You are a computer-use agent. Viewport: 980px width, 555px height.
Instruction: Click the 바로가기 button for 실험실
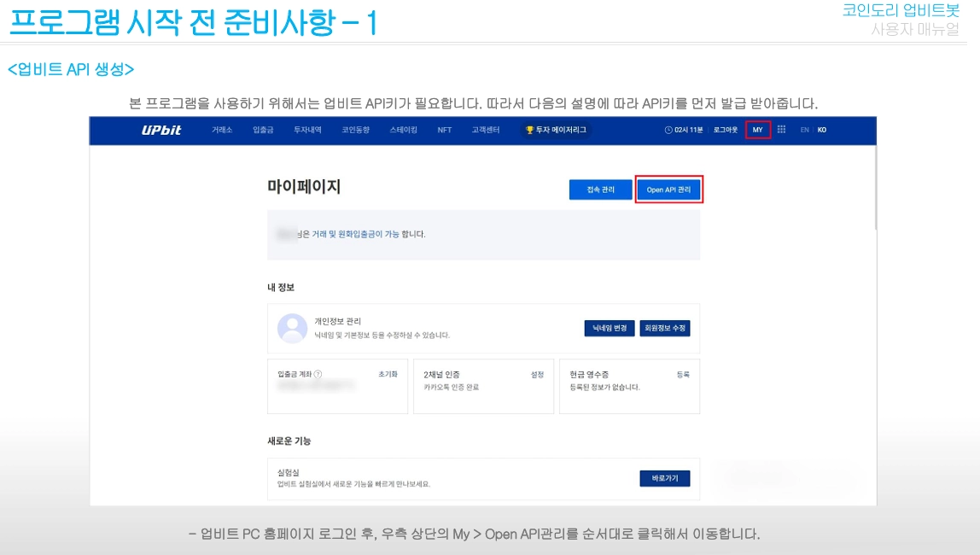pyautogui.click(x=665, y=478)
